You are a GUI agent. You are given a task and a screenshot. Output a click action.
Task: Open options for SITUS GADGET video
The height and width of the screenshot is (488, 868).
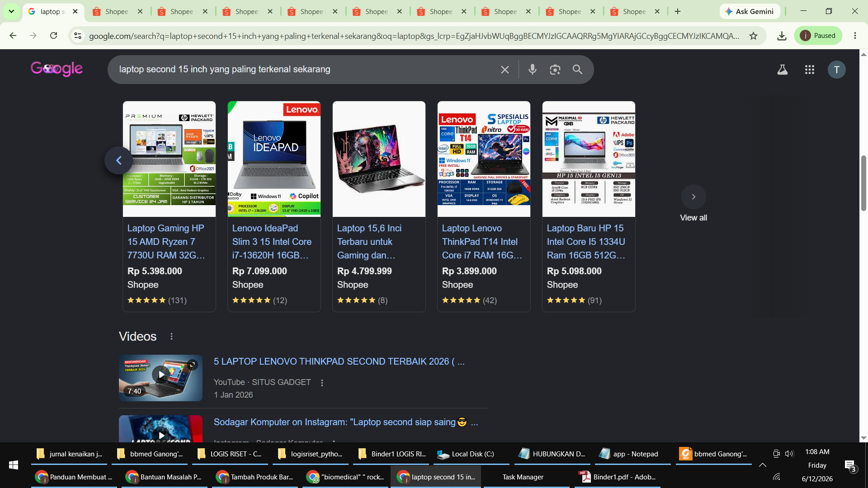pos(322,383)
